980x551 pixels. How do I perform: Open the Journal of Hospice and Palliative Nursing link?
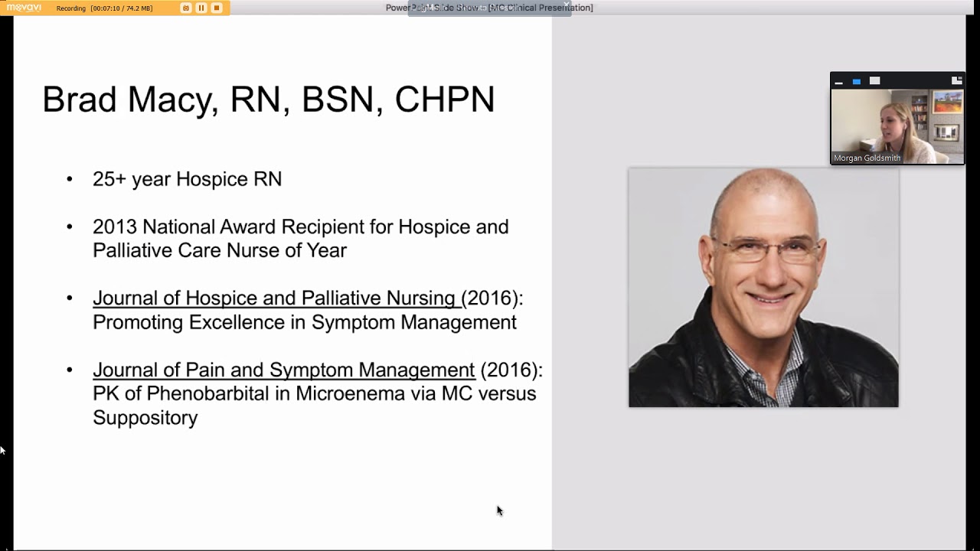click(x=276, y=298)
